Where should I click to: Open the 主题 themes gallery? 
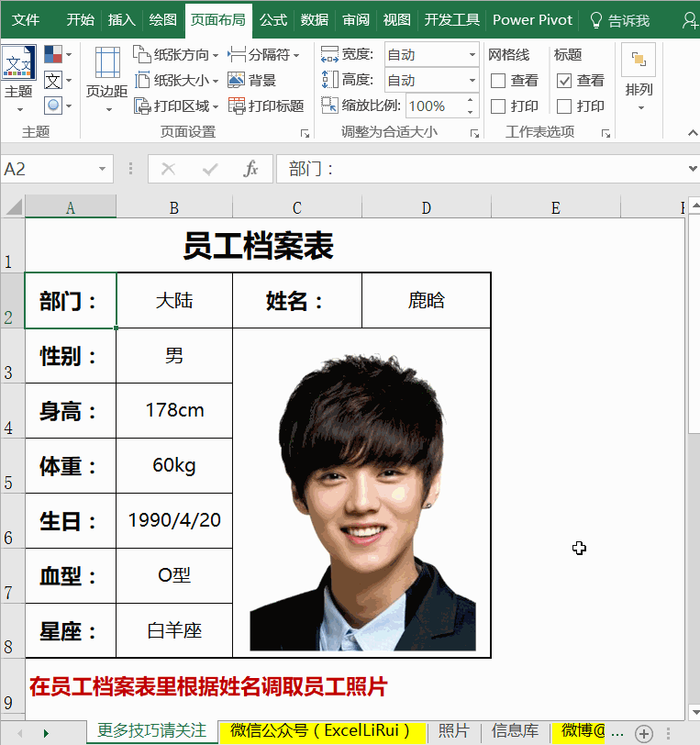tap(19, 78)
